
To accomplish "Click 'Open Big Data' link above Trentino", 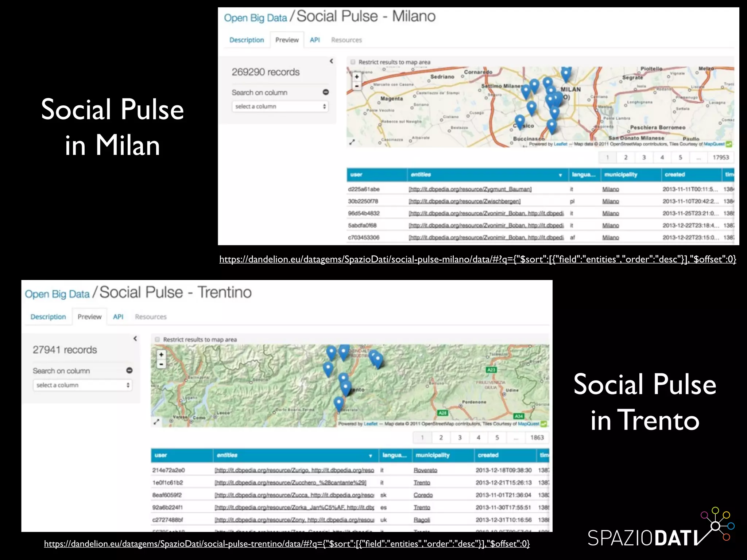I will click(x=57, y=294).
